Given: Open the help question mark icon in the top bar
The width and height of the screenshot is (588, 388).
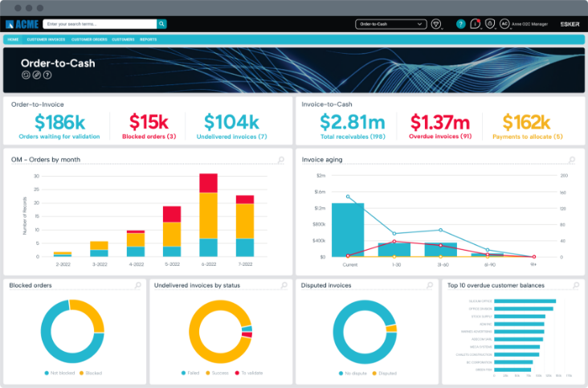Looking at the screenshot, I should point(460,24).
